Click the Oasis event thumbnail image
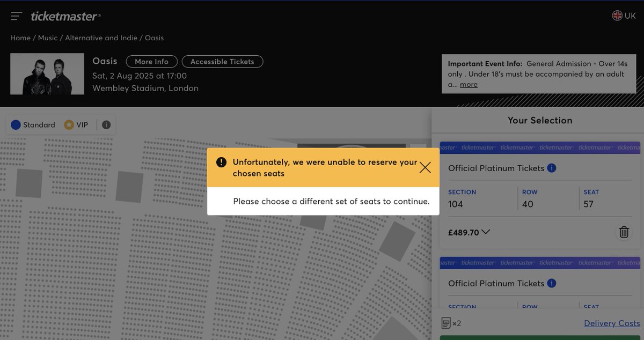 coord(47,74)
